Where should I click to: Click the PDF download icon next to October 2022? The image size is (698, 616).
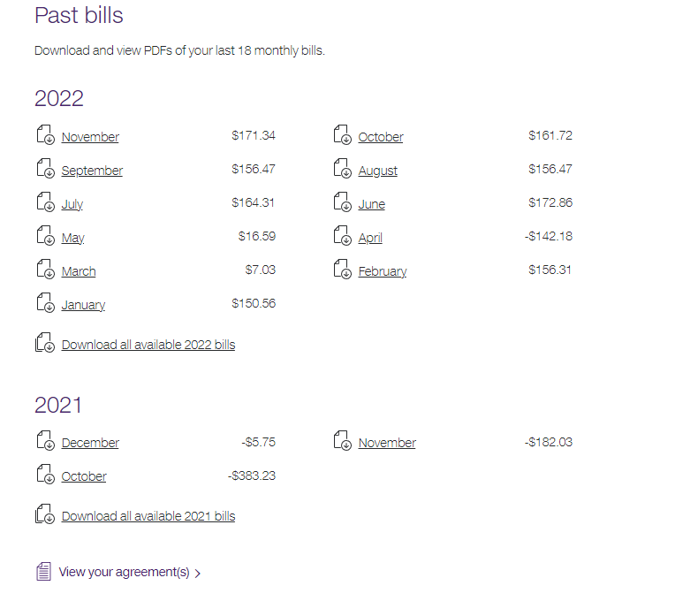[342, 136]
